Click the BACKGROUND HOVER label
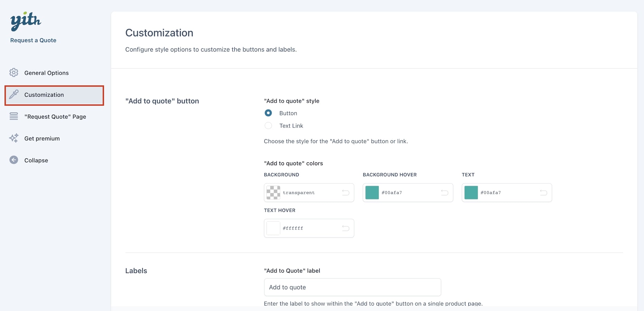This screenshot has height=311, width=644. tap(390, 175)
